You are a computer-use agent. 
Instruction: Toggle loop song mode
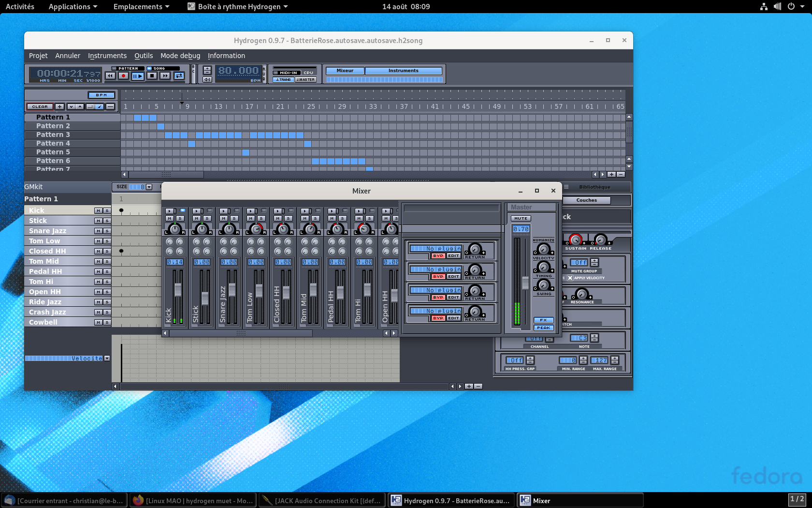coord(179,76)
